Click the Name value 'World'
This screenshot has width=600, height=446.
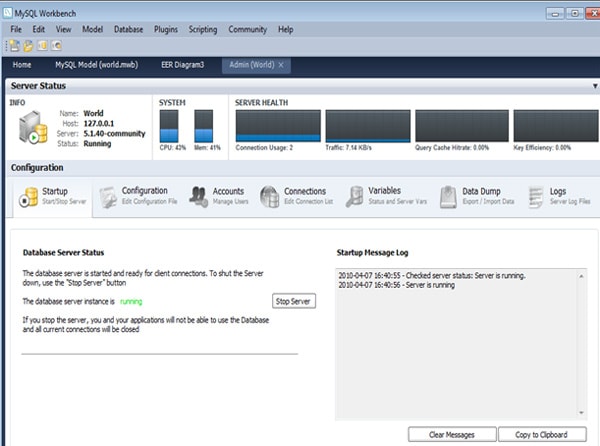tap(93, 114)
